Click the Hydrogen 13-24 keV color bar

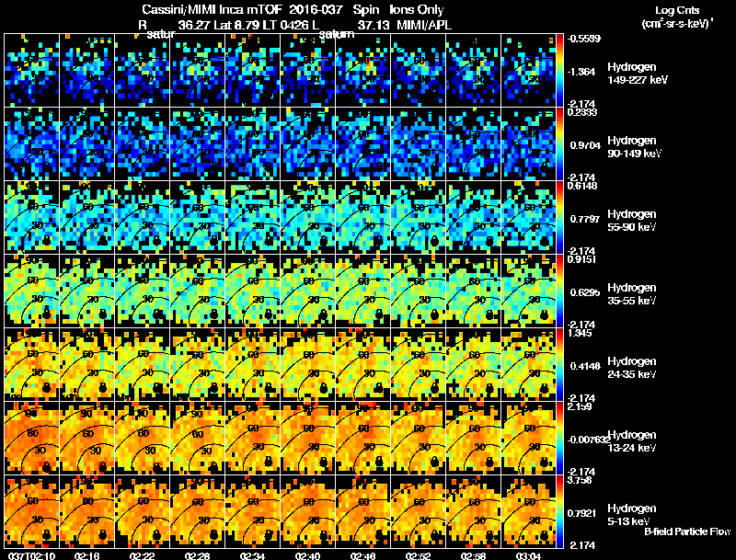point(559,439)
